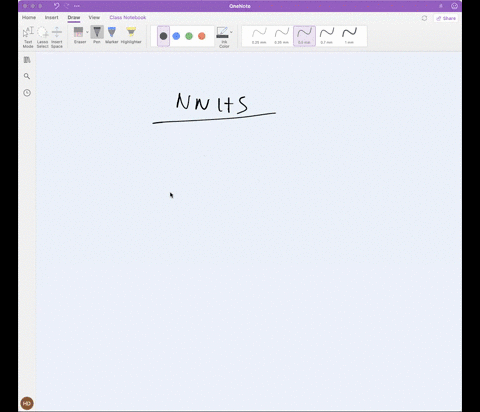Screen dimensions: 480x412
Task: Undo the last action
Action: 56,6
